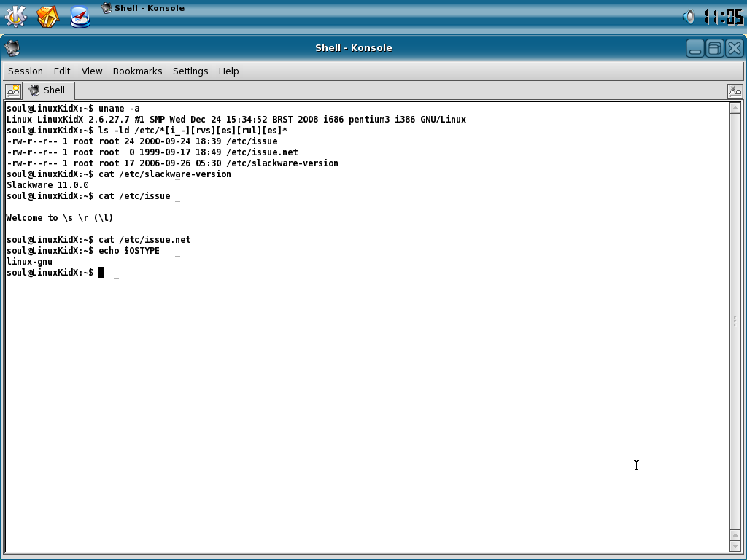
Task: Minimize the Konsole window
Action: pos(695,48)
